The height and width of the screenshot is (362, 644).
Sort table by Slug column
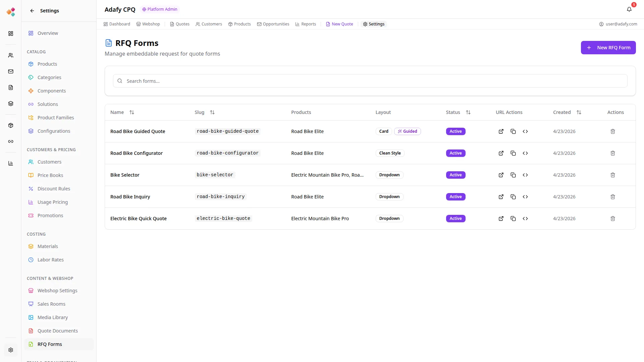pos(212,112)
